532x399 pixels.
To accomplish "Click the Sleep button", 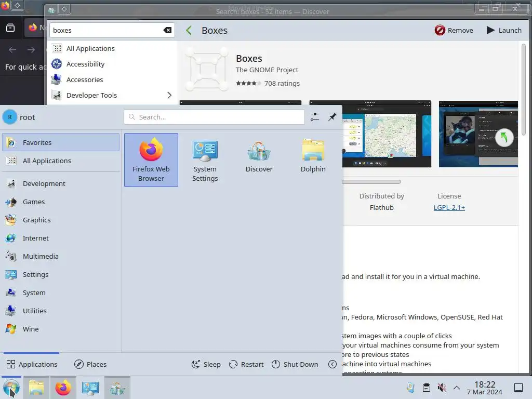I will click(206, 364).
